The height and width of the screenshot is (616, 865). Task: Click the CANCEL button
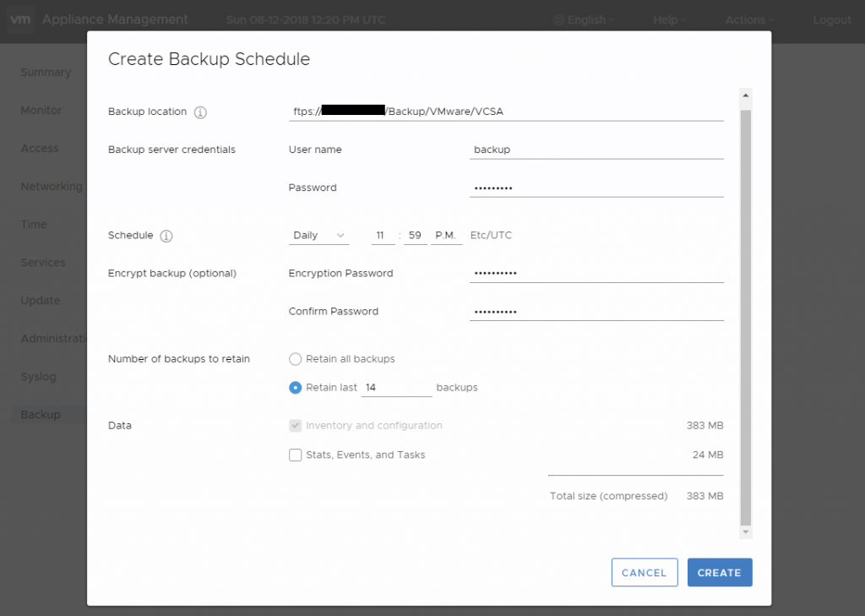(645, 572)
